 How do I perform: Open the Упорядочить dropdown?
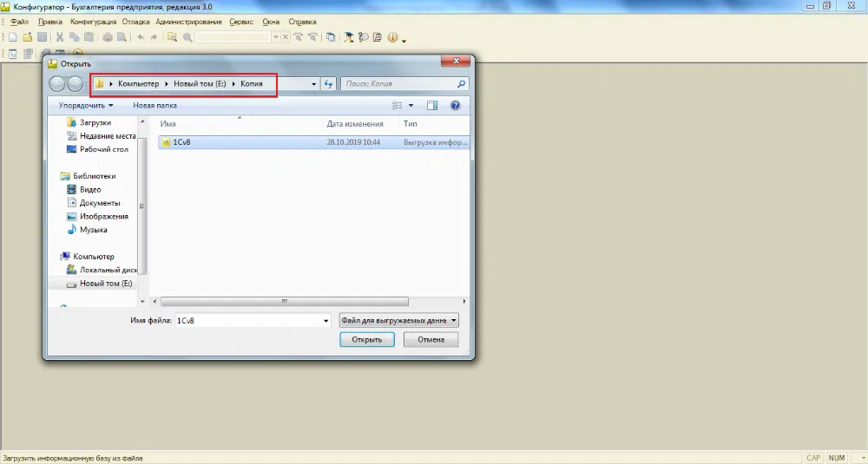pos(86,106)
